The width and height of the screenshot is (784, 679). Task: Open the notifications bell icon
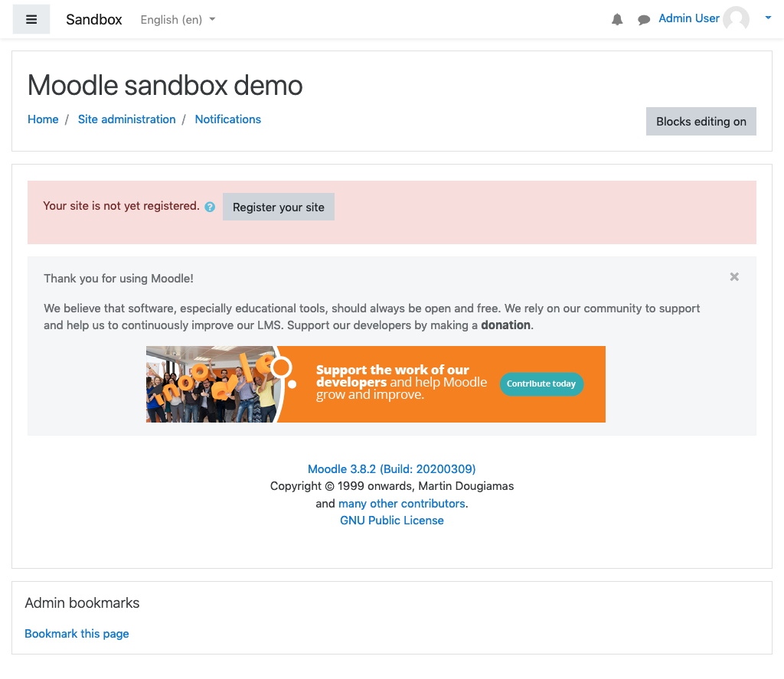[x=617, y=19]
